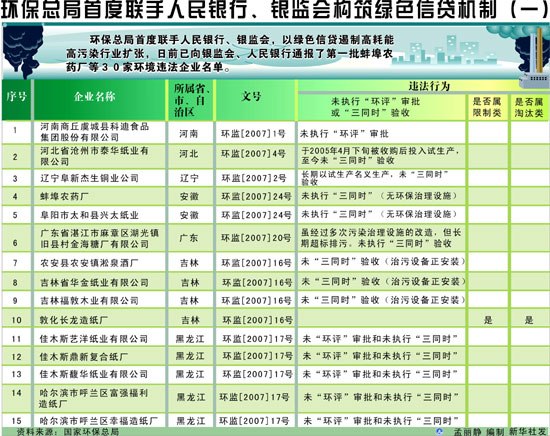550x436 pixels.
Task: Click the 资料来源:国家环保总局 footer text
Action: pyautogui.click(x=68, y=431)
